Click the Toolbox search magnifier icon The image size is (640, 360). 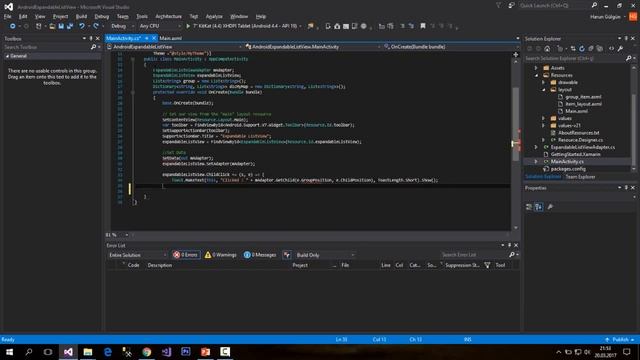(x=93, y=47)
